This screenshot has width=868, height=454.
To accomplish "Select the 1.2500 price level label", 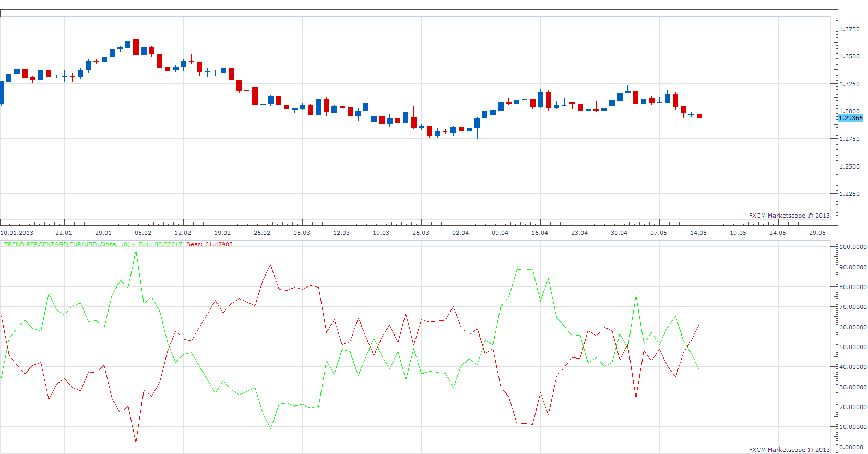I will [849, 166].
